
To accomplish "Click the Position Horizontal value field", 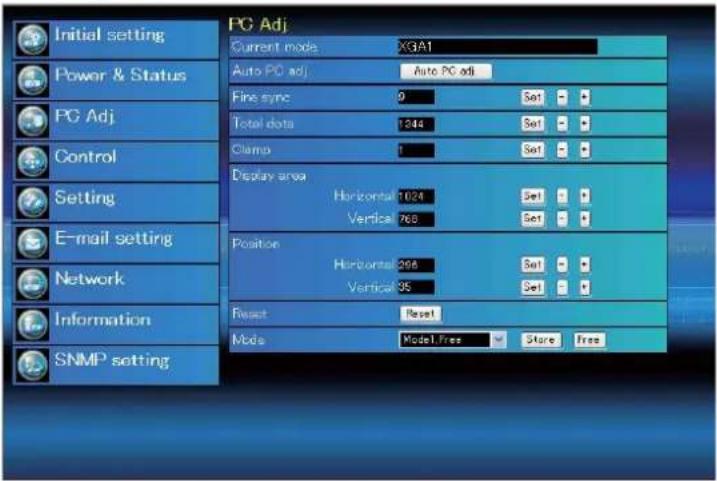I will pos(416,265).
